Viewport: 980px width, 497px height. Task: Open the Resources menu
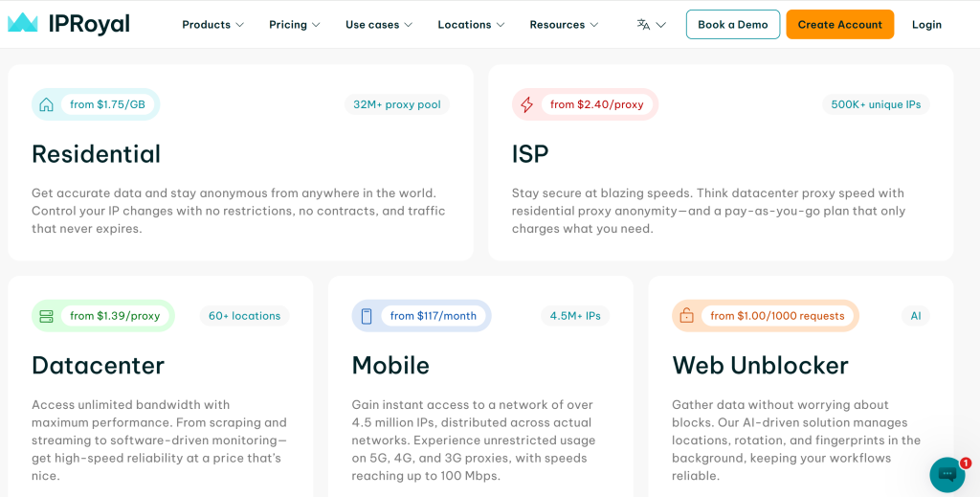[564, 25]
